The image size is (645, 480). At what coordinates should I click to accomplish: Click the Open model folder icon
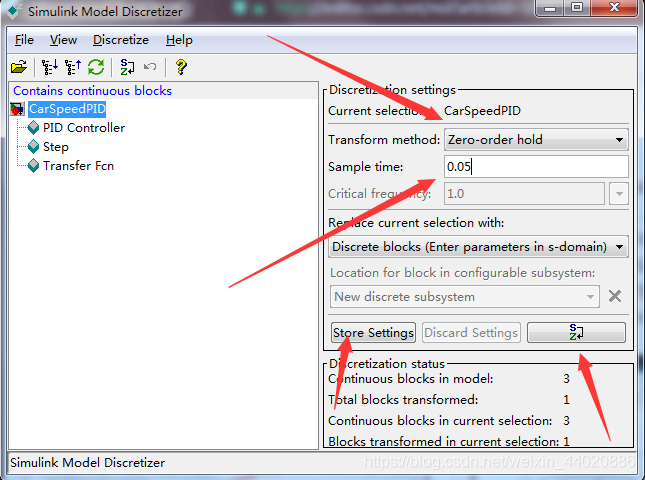click(x=19, y=67)
